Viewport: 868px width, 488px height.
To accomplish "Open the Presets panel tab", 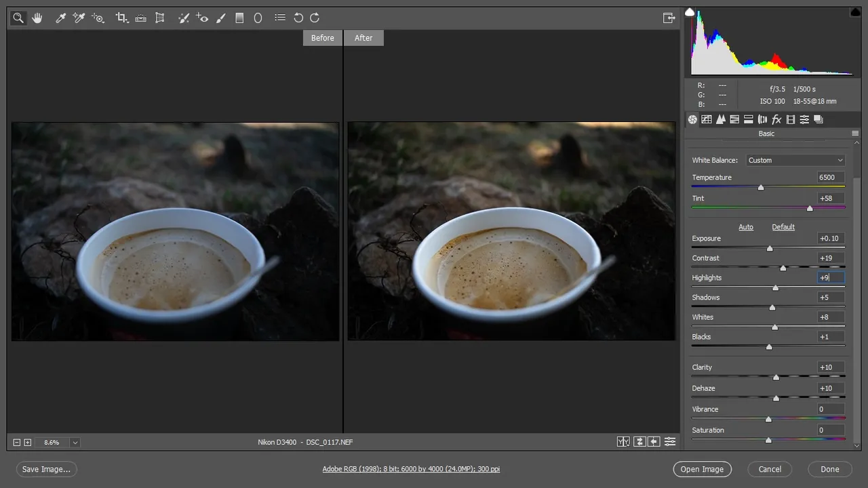I will tap(804, 119).
